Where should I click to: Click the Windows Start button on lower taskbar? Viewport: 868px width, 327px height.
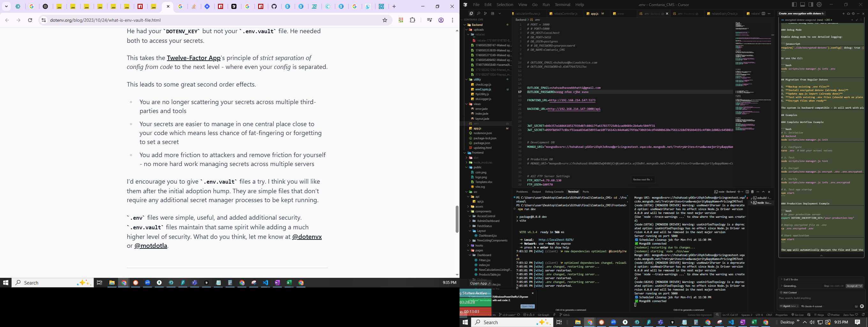[465, 322]
